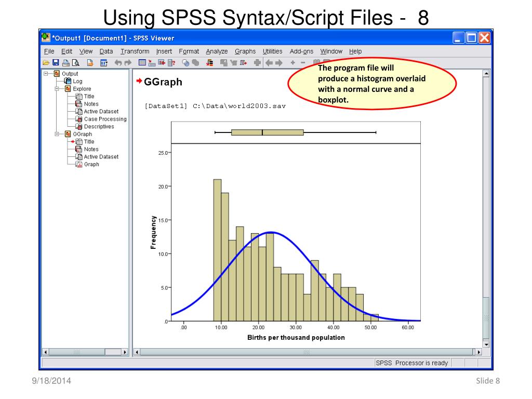Click the content pane horizontal scroll-right arrow
The width and height of the screenshot is (532, 399).
(478, 352)
